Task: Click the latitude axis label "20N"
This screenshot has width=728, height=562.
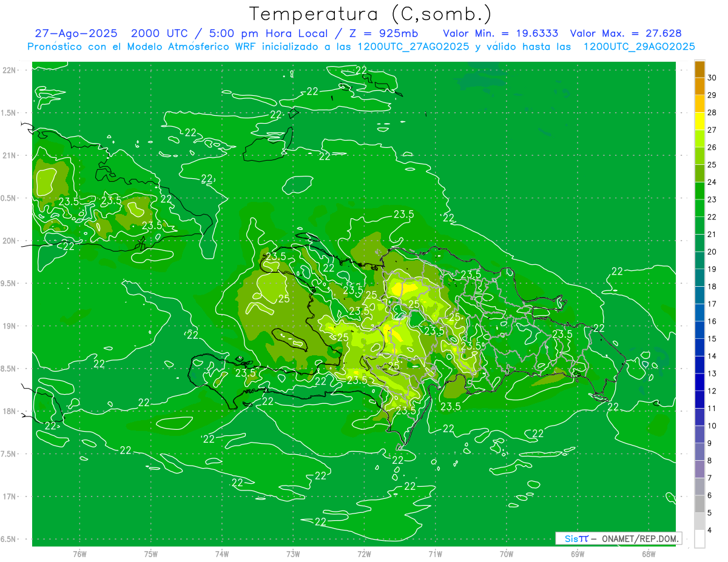Action: pyautogui.click(x=10, y=241)
